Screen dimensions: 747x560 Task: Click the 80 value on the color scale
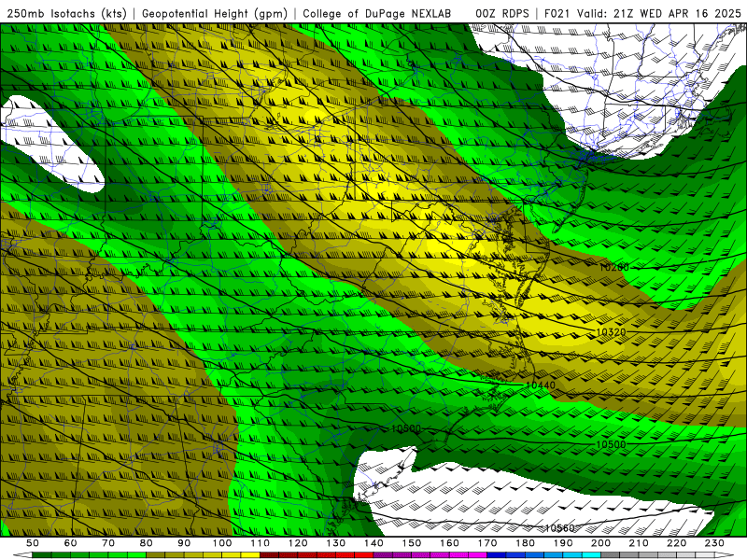click(x=147, y=543)
